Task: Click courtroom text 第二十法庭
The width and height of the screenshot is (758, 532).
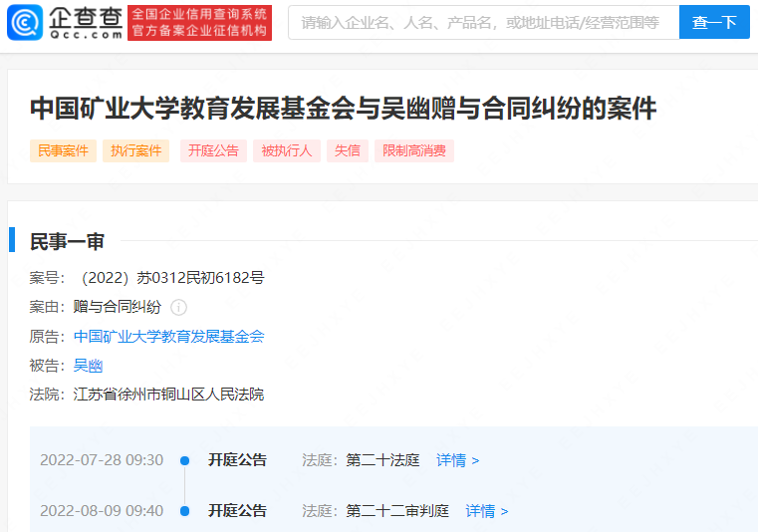Action: (382, 459)
